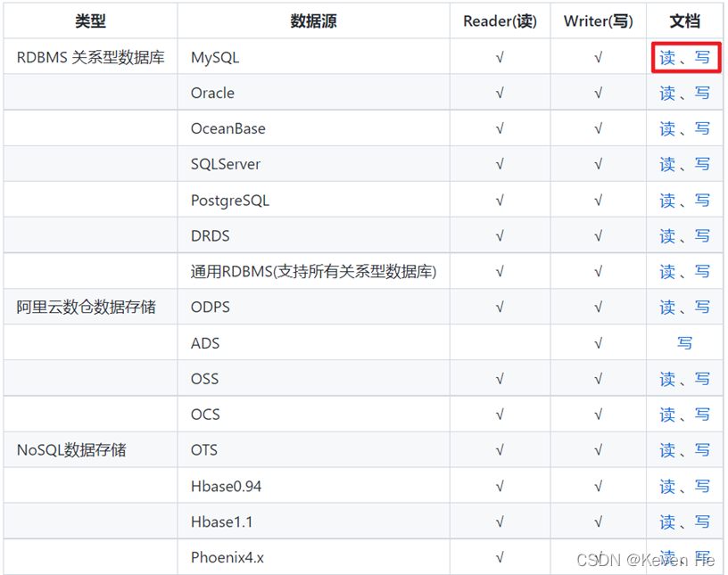Open the OCS read (读) doc link
The height and width of the screenshot is (575, 728).
667,415
